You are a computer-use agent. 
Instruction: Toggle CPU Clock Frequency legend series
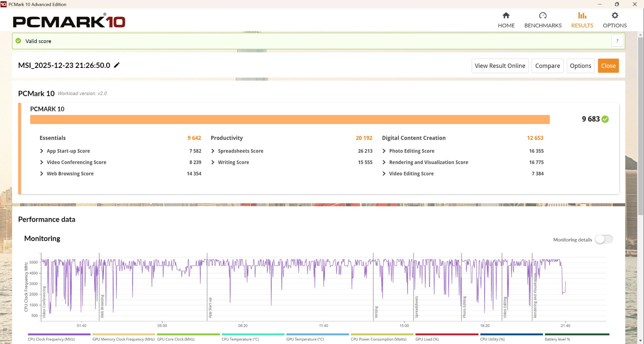(51, 339)
